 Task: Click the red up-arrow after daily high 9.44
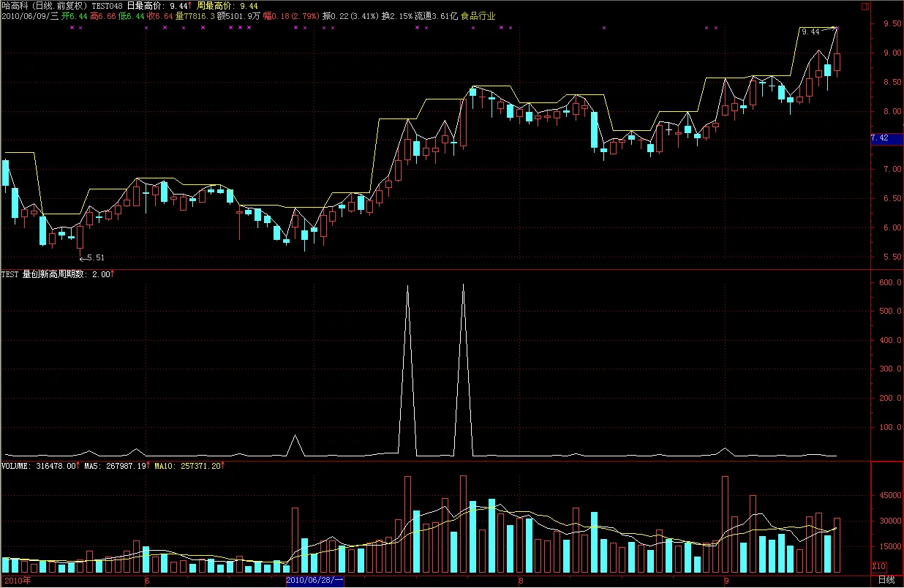tap(191, 5)
